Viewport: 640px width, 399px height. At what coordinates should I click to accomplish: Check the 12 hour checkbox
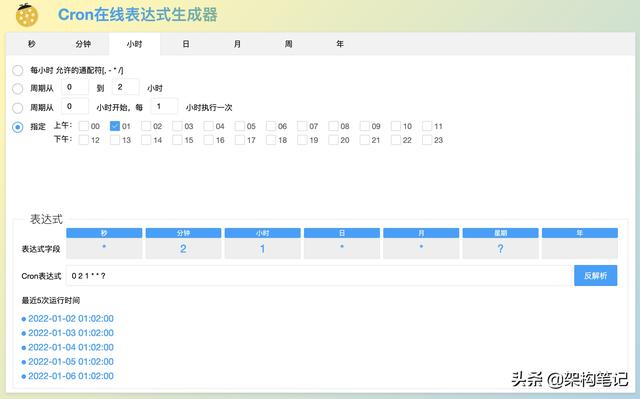click(x=84, y=140)
